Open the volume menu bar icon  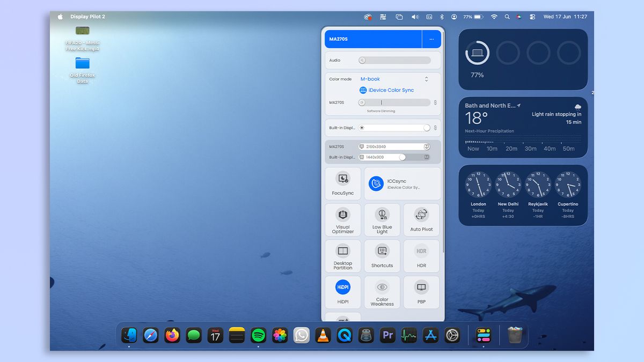click(x=415, y=17)
